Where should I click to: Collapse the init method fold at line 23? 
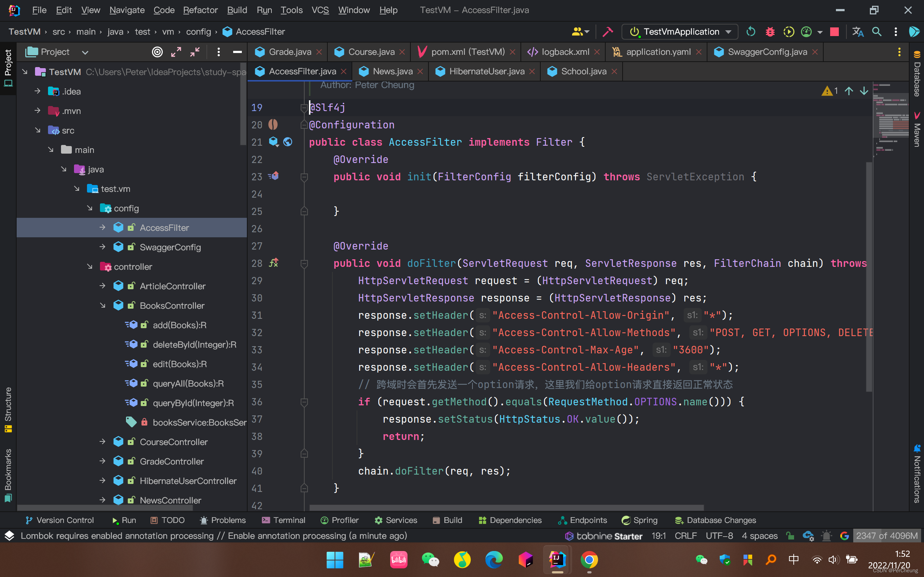pos(304,177)
